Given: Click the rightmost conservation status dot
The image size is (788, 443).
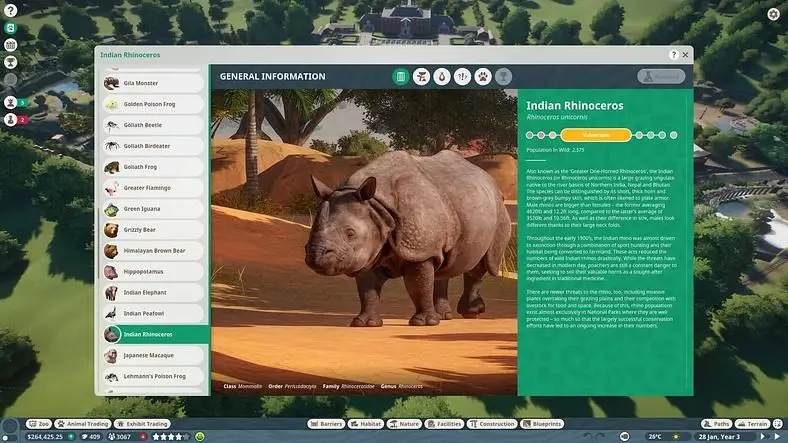Looking at the screenshot, I should [x=673, y=135].
